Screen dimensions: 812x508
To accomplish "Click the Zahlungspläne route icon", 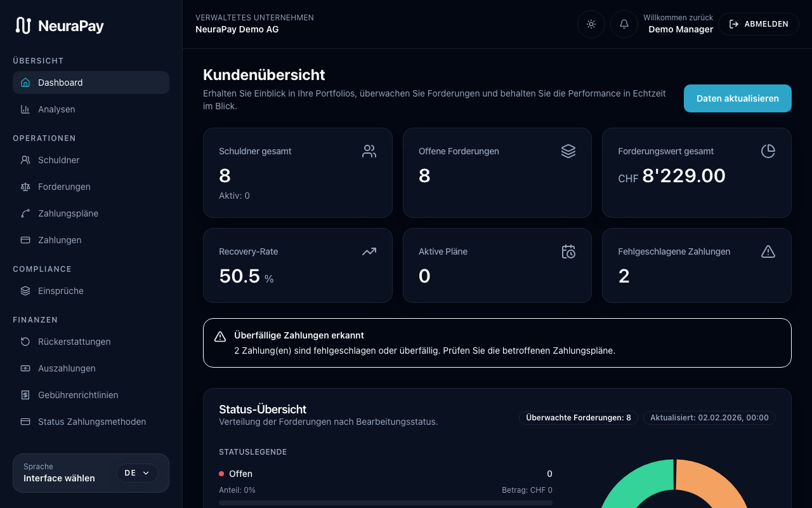I will tap(25, 213).
